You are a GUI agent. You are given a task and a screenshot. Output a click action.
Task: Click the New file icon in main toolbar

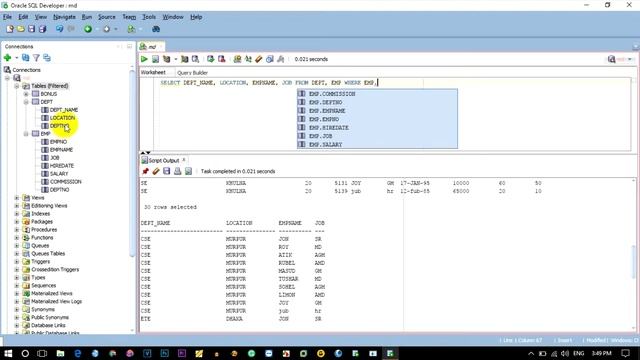click(10, 29)
